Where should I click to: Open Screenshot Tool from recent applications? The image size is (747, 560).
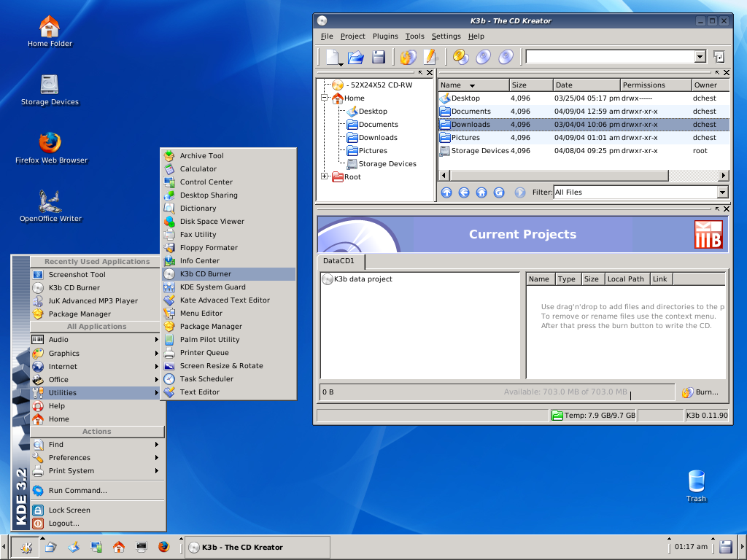(x=96, y=275)
